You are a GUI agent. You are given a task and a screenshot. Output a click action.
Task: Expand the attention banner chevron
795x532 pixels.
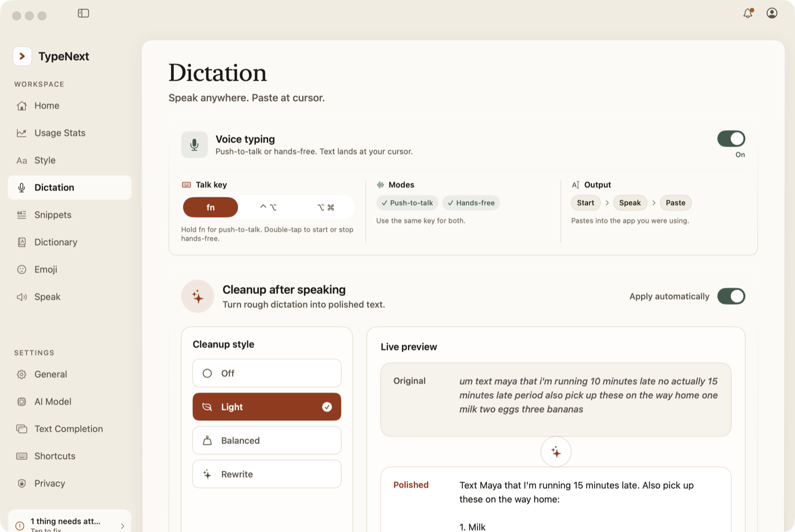click(x=122, y=526)
